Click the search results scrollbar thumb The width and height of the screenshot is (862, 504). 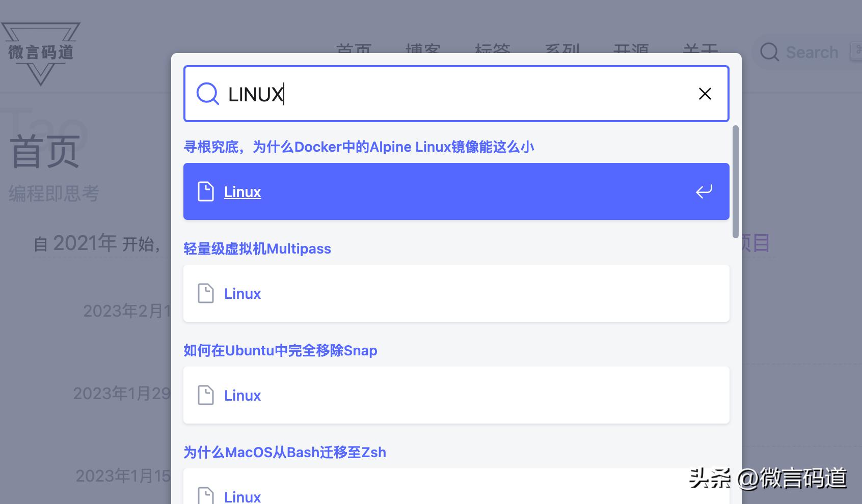tap(735, 182)
